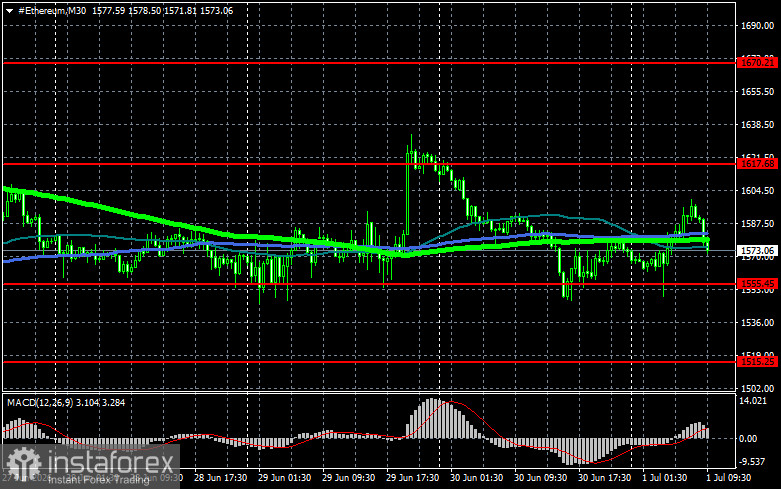This screenshot has height=489, width=781.
Task: Click the 28 Jun 17:30 time label
Action: pos(220,478)
